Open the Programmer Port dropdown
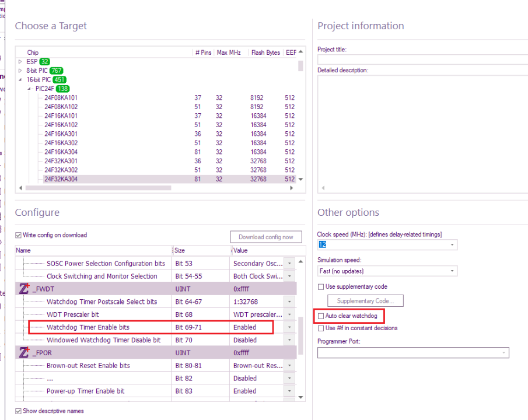Viewport: 528px width, 420px height. tap(503, 353)
